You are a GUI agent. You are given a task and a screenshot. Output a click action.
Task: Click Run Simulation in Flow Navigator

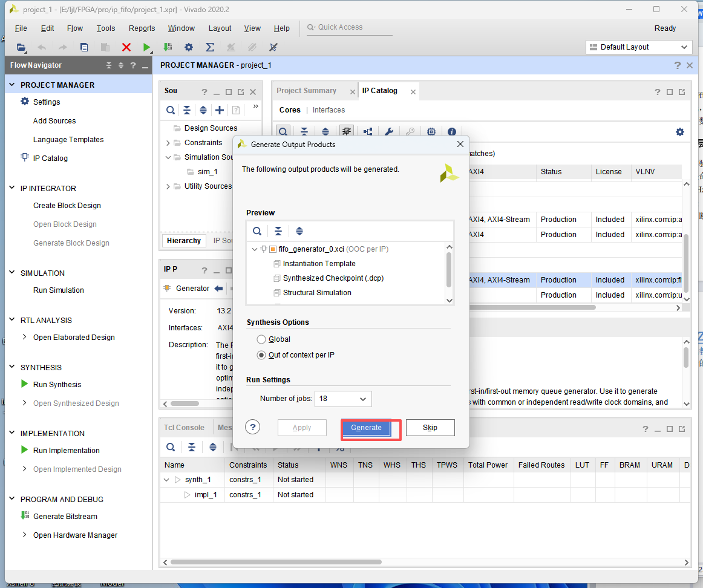[x=58, y=290]
